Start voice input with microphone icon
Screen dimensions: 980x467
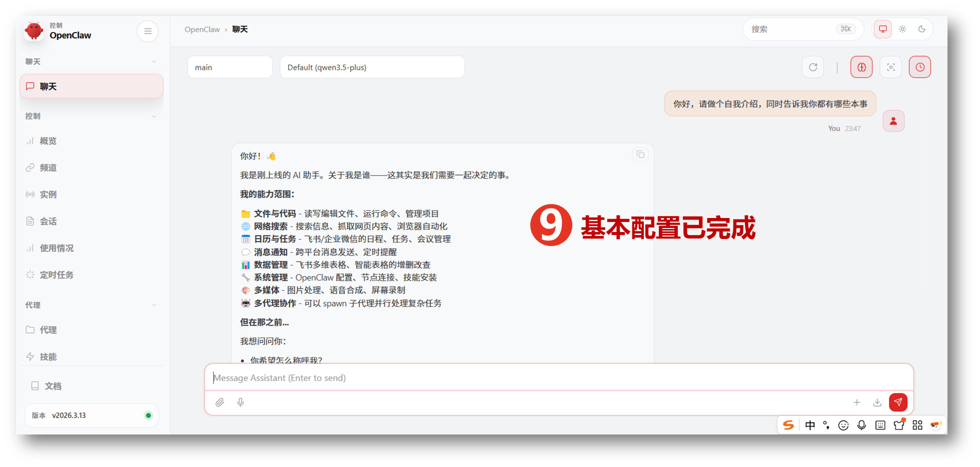coord(241,402)
